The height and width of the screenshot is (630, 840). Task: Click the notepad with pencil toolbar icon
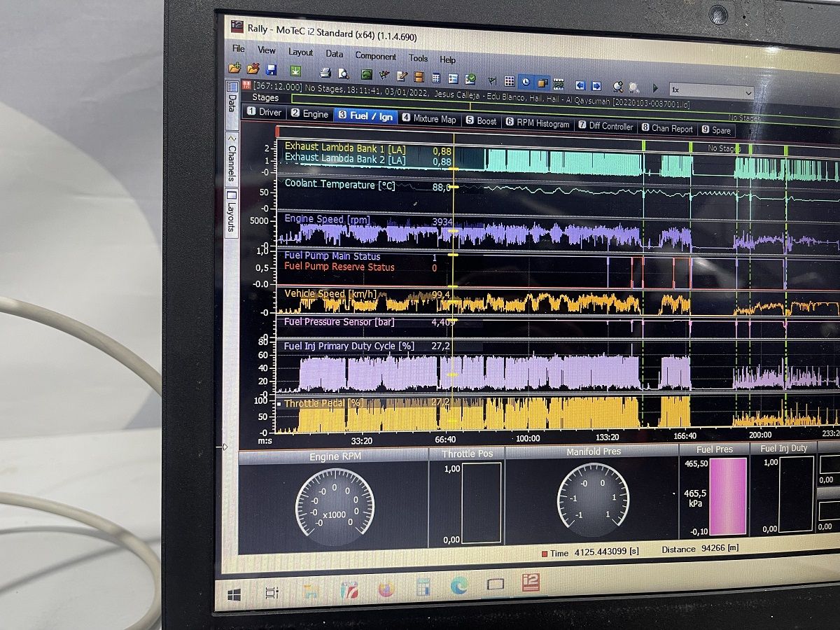tap(402, 76)
